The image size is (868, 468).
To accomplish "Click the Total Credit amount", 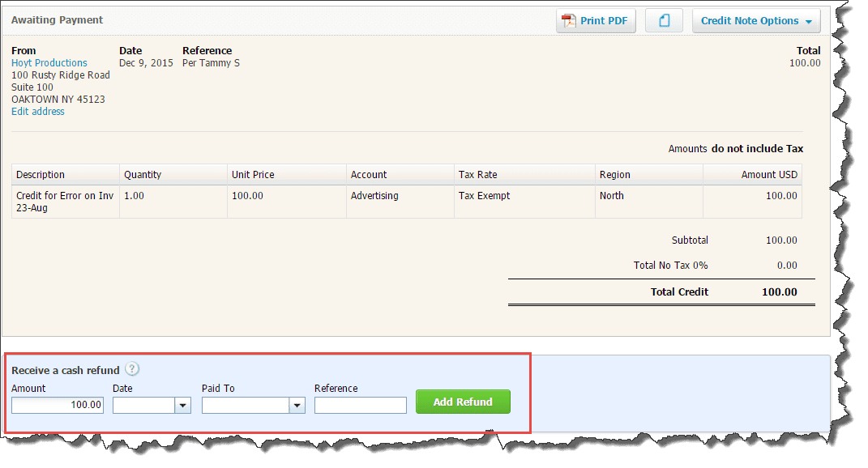I will 779,292.
